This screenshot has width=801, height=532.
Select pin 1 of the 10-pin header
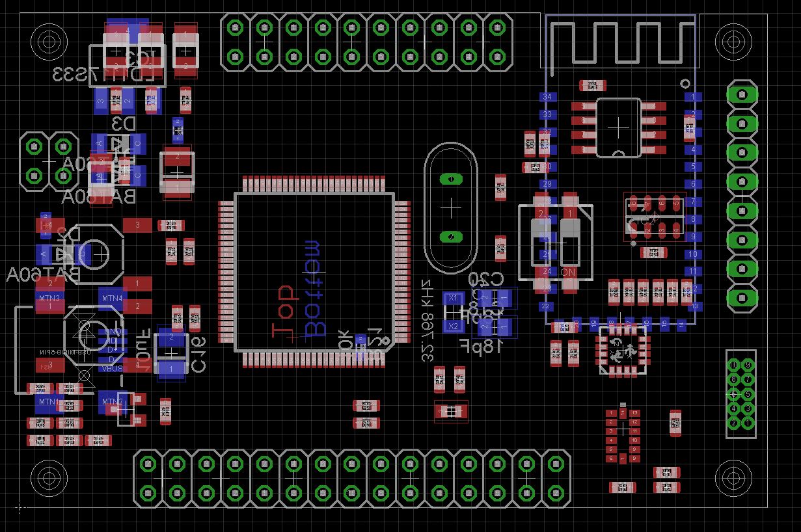748,423
